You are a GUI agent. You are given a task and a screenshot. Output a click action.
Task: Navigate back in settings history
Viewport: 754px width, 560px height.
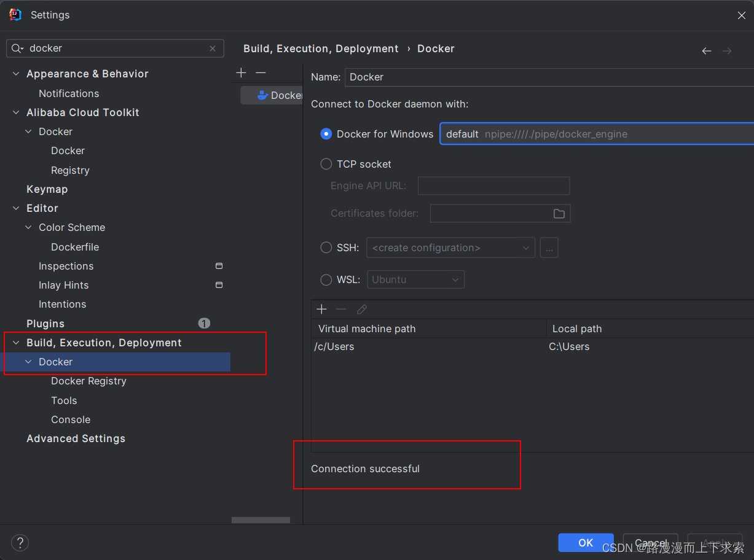tap(707, 51)
